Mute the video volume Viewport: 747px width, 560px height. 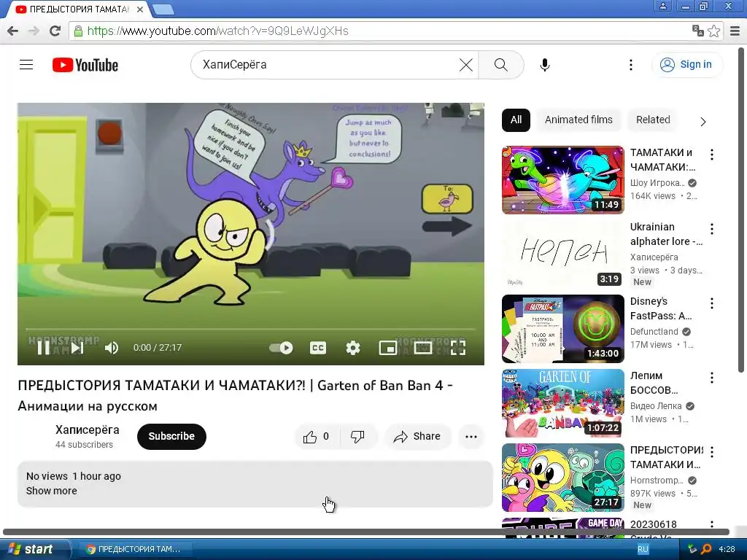(112, 348)
